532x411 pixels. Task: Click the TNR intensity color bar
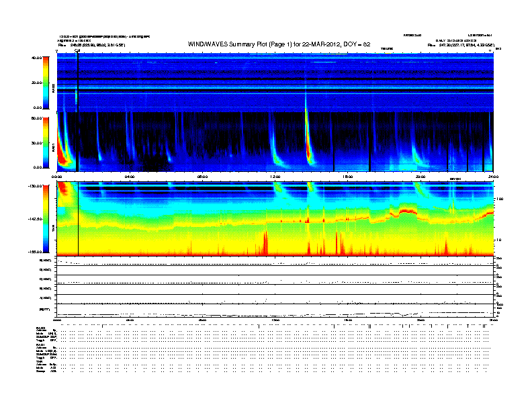pos(46,219)
